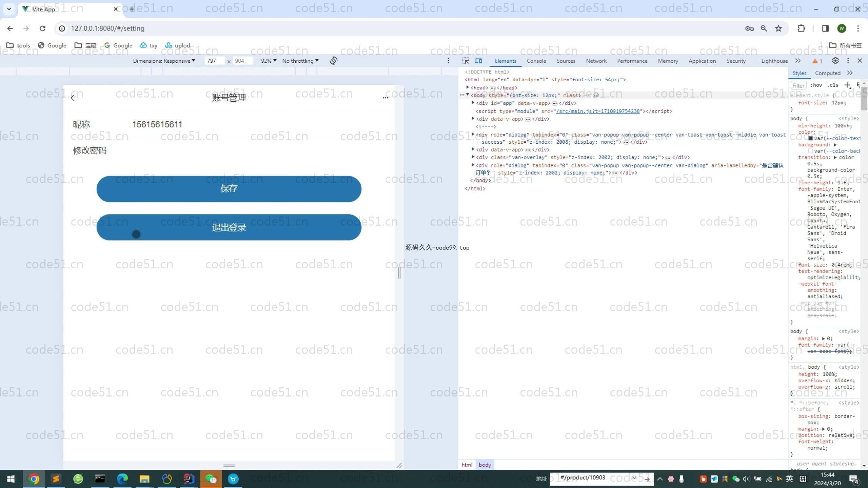The height and width of the screenshot is (488, 868).
Task: Open DevTools settings gear
Action: (x=835, y=61)
